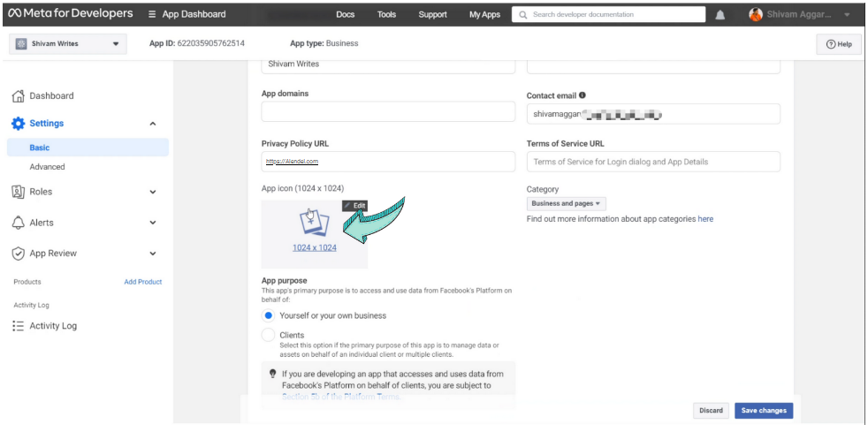Screen dimensions: 868x432
Task: Click the App Review shield icon
Action: coord(18,254)
